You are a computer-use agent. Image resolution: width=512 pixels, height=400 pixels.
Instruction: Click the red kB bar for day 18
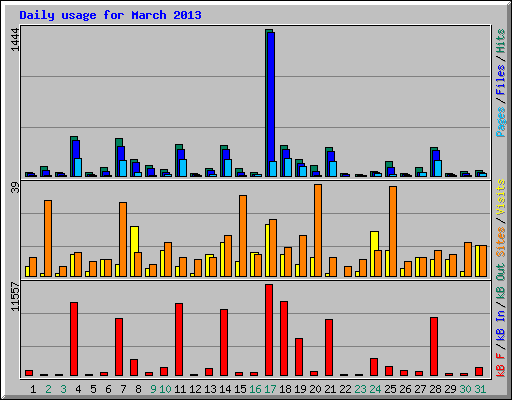tap(284, 338)
